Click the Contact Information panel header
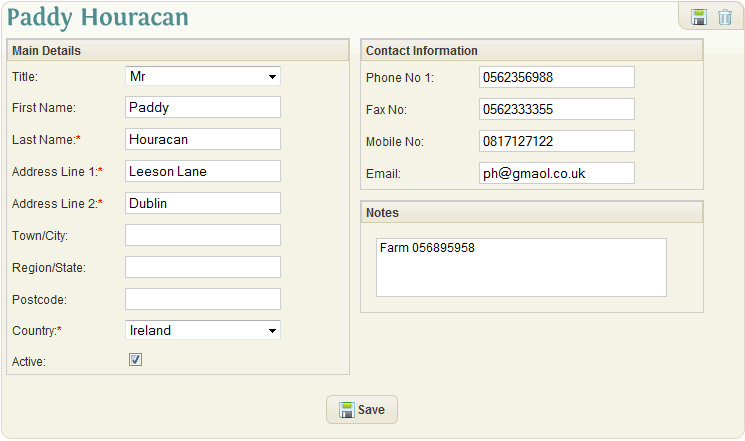The width and height of the screenshot is (745, 441). [532, 50]
